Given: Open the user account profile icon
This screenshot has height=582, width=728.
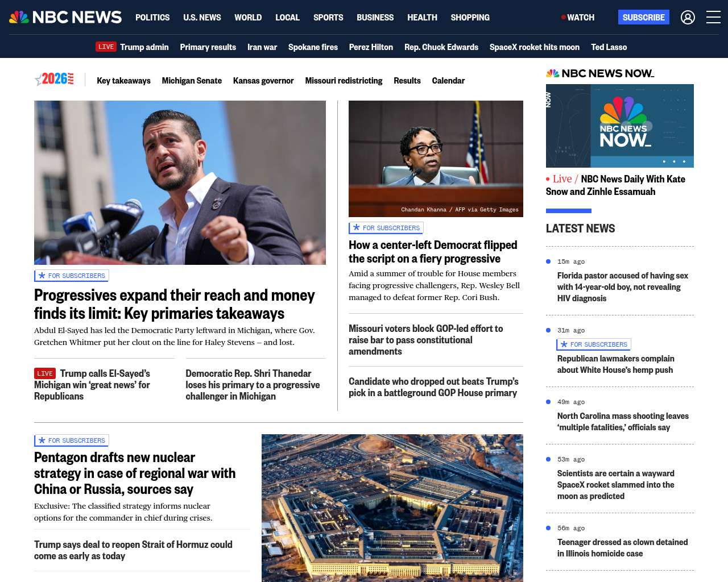Looking at the screenshot, I should point(688,18).
